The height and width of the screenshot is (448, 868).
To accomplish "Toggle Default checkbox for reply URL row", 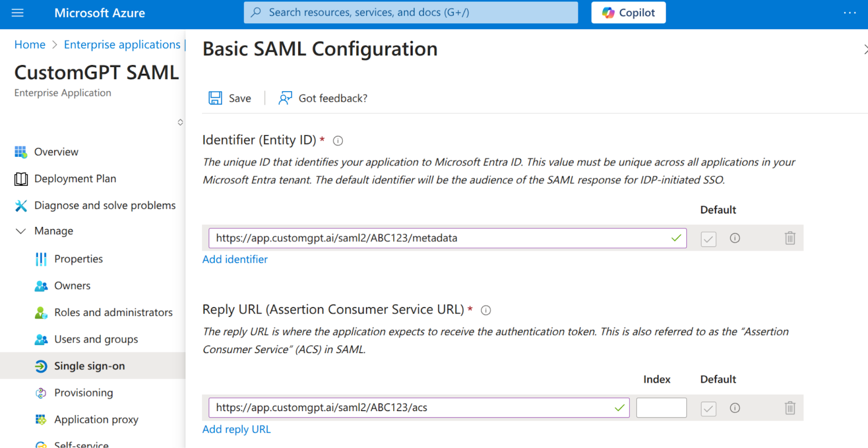I will (x=709, y=409).
